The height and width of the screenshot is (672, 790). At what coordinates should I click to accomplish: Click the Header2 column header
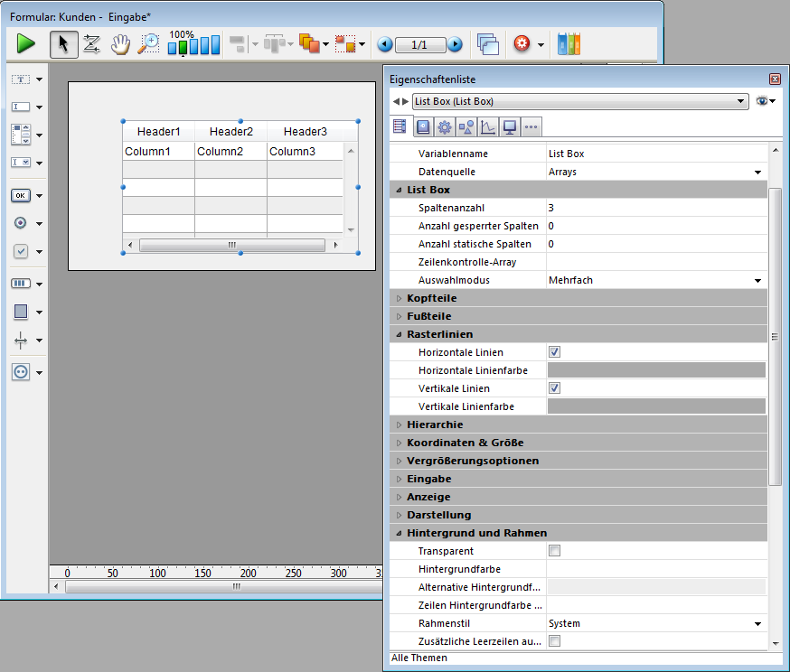(230, 132)
